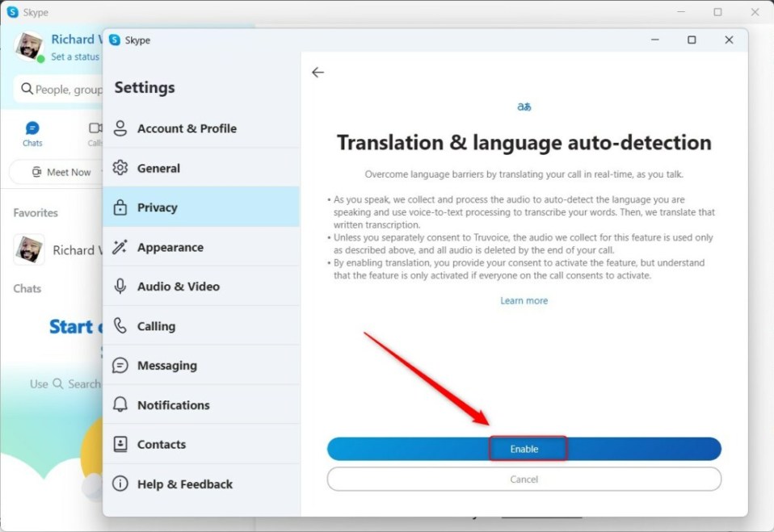Click the translation aあ language icon
774x532 pixels.
pos(524,106)
